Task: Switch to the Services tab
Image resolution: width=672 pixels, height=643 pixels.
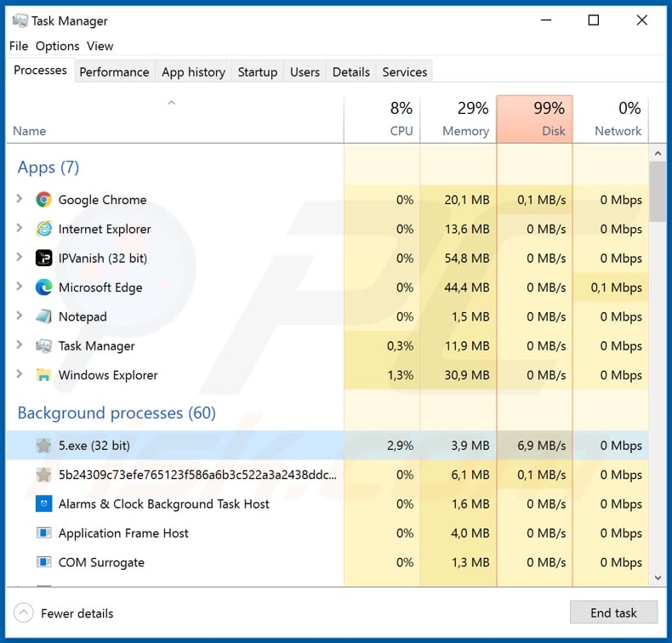Action: [405, 71]
